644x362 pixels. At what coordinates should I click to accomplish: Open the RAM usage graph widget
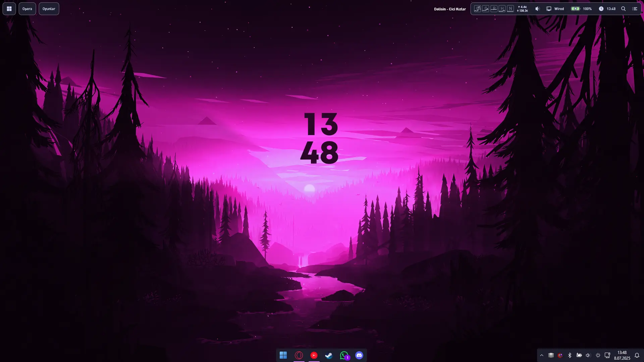pos(494,9)
